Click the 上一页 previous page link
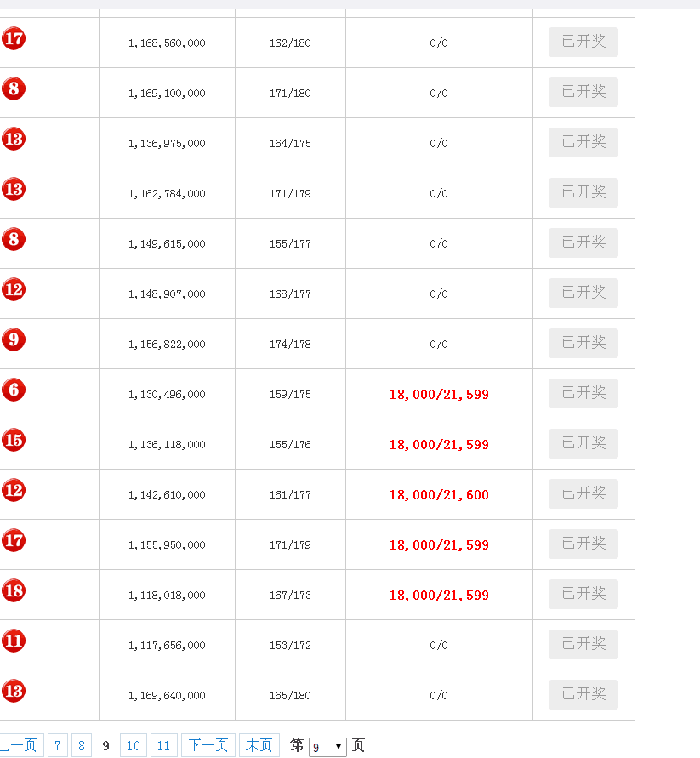Viewport: 700px width, 758px height. click(x=19, y=746)
